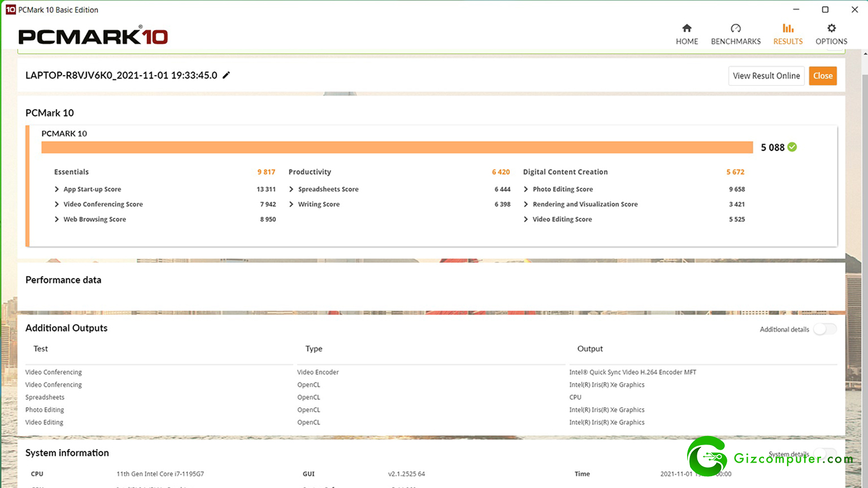
Task: Click Intel Quick Sync Video H.264 Encoder output
Action: (633, 372)
